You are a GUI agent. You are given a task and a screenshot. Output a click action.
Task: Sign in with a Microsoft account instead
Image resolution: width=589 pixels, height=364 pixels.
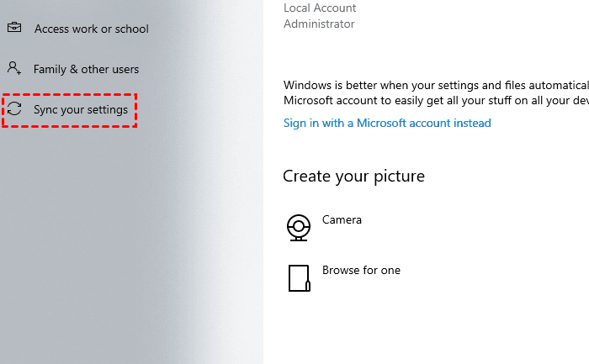(x=387, y=123)
